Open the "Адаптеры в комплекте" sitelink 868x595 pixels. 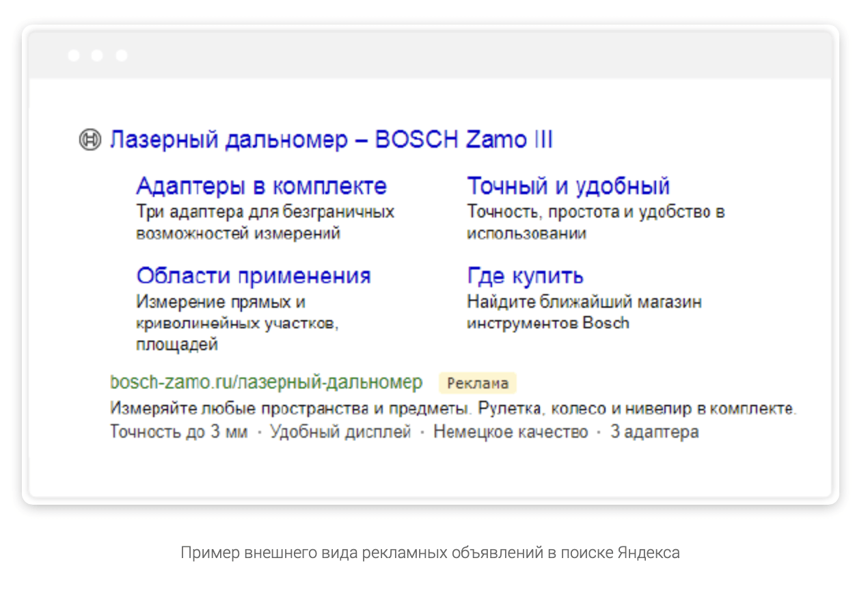(261, 186)
